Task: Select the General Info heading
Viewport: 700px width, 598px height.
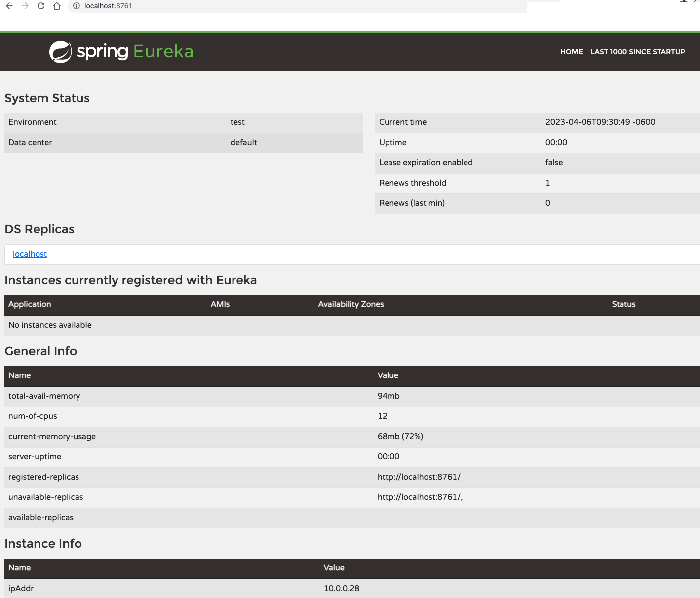Action: (x=41, y=351)
